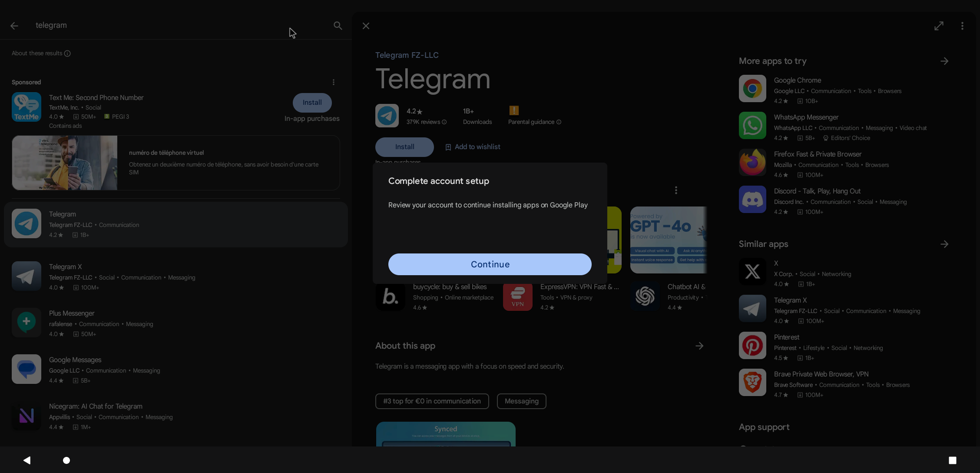Click the search magnifier icon

(x=338, y=26)
